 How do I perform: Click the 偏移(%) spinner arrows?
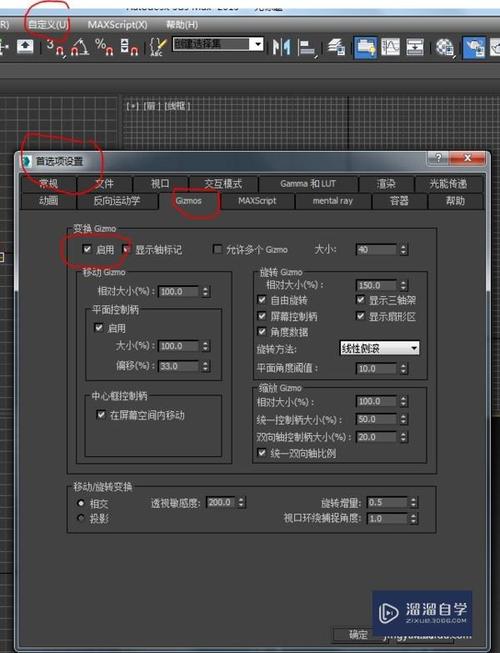click(x=205, y=366)
